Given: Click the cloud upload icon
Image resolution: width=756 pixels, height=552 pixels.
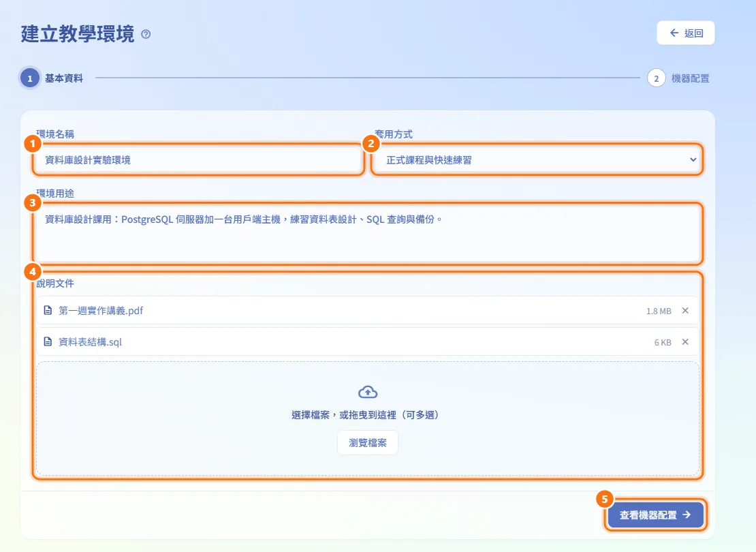Looking at the screenshot, I should 368,392.
